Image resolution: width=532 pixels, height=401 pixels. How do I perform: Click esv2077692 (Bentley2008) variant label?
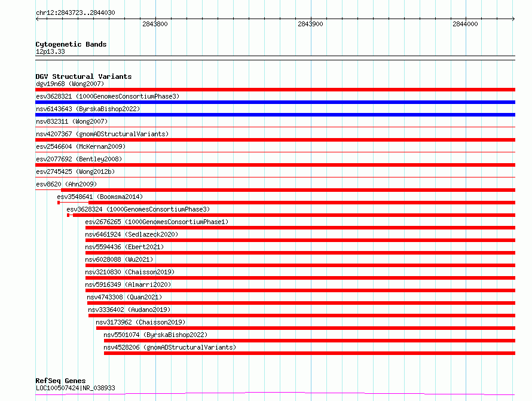point(79,159)
